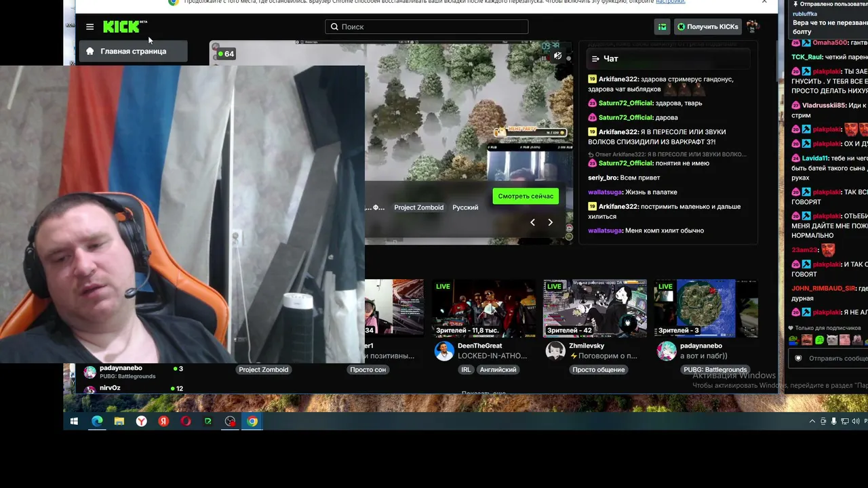Click wallatsuga username saying Жизнь в палатке

[x=605, y=192]
